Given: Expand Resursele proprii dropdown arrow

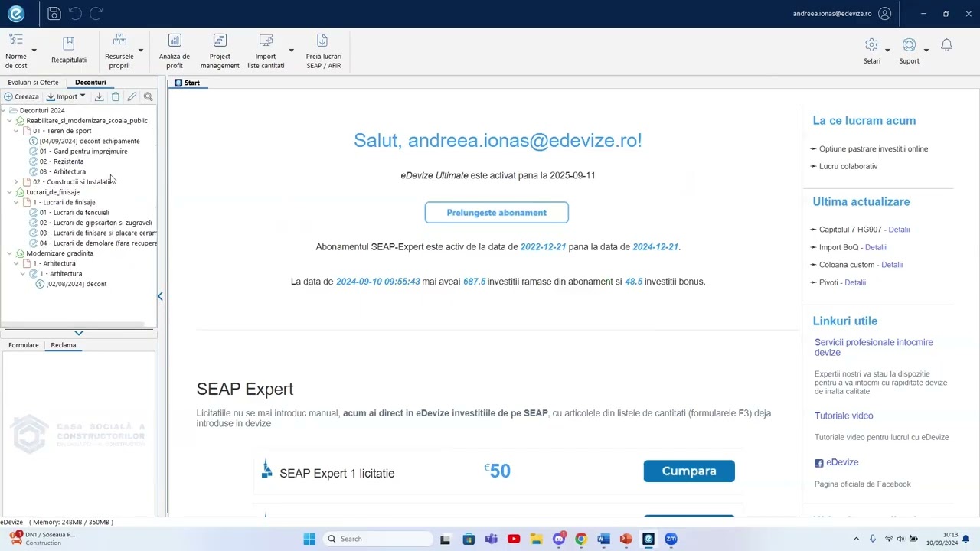Looking at the screenshot, I should [x=140, y=51].
